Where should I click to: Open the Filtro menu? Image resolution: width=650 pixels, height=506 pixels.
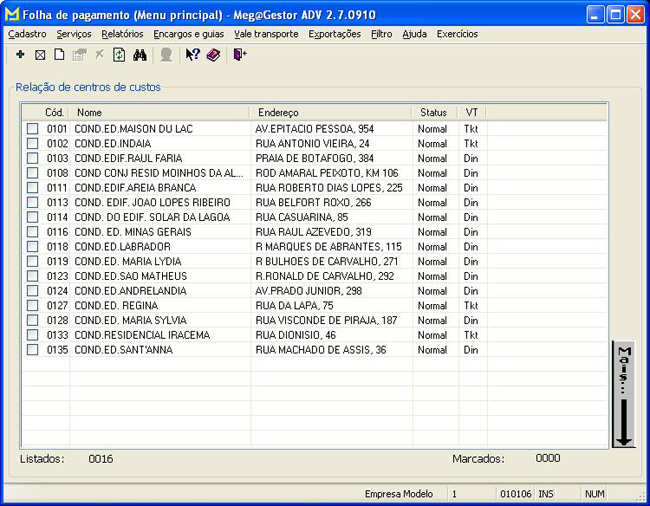click(382, 34)
